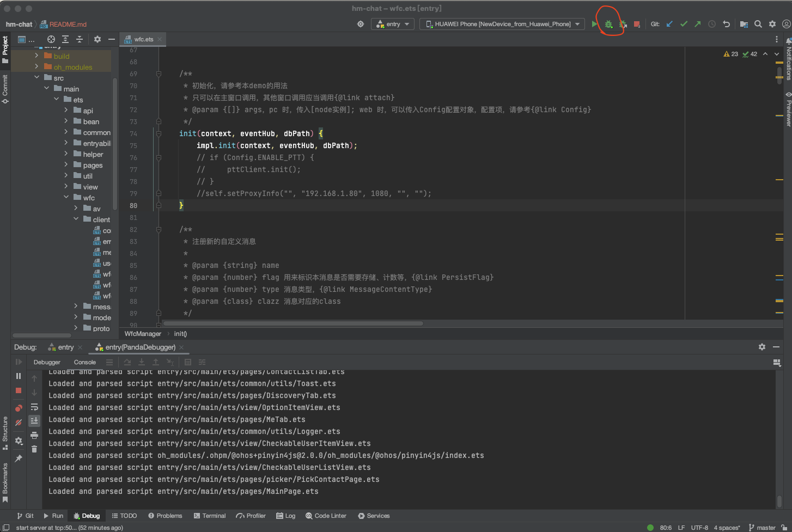Start debugging with the Debug bug icon
Image resolution: width=792 pixels, height=532 pixels.
point(608,24)
